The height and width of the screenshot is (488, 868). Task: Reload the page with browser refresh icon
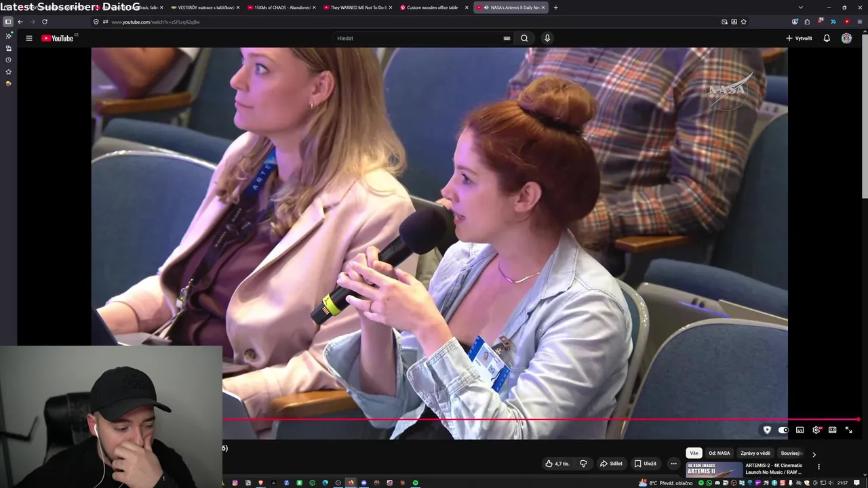[x=45, y=22]
